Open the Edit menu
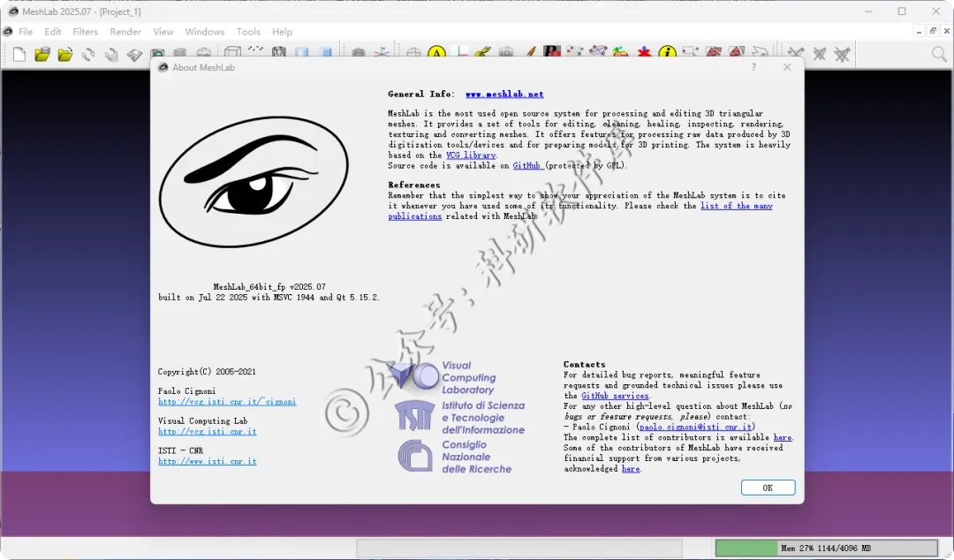Screen dimensions: 954x560 coord(52,32)
